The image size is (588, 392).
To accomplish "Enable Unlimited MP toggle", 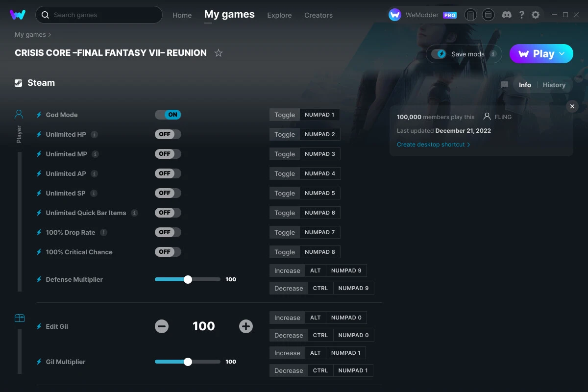I will pos(168,154).
